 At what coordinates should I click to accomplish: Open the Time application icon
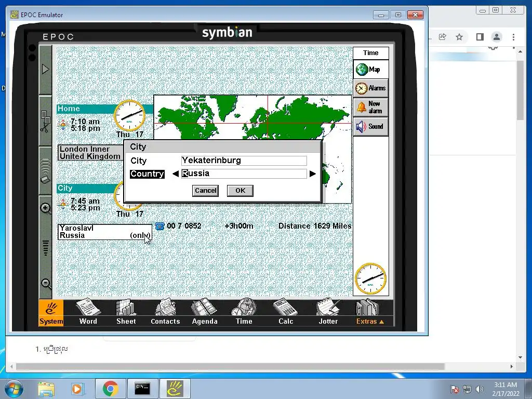coord(244,313)
